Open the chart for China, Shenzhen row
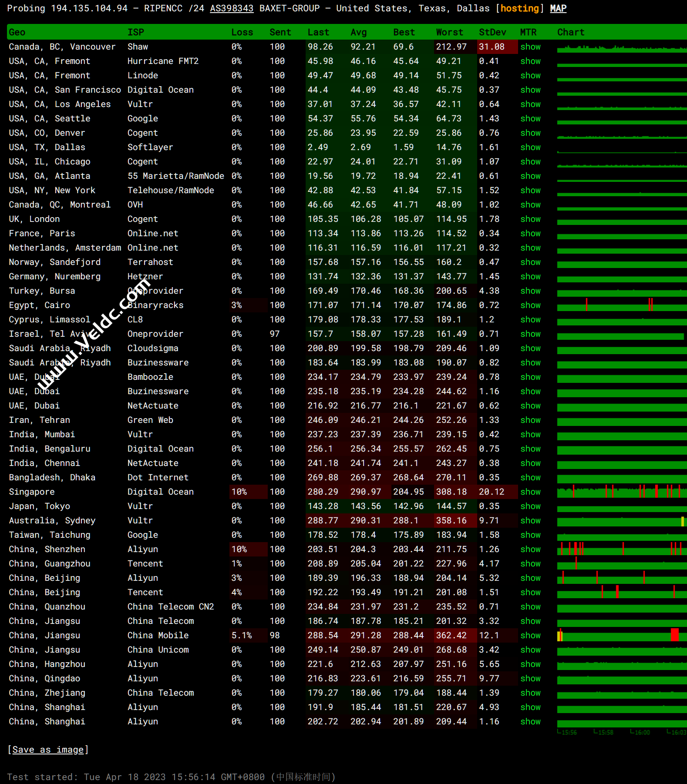Image resolution: width=687 pixels, height=784 pixels. tap(622, 549)
